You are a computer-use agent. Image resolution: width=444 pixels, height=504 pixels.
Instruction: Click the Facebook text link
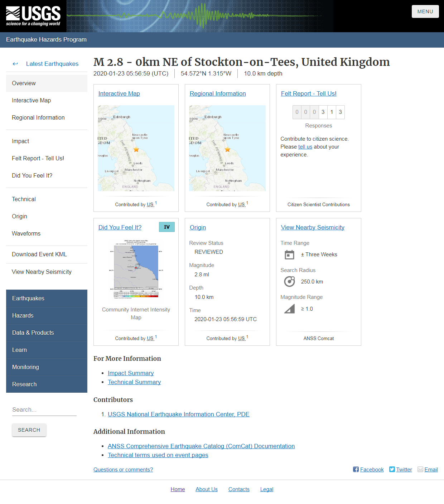coord(372,470)
